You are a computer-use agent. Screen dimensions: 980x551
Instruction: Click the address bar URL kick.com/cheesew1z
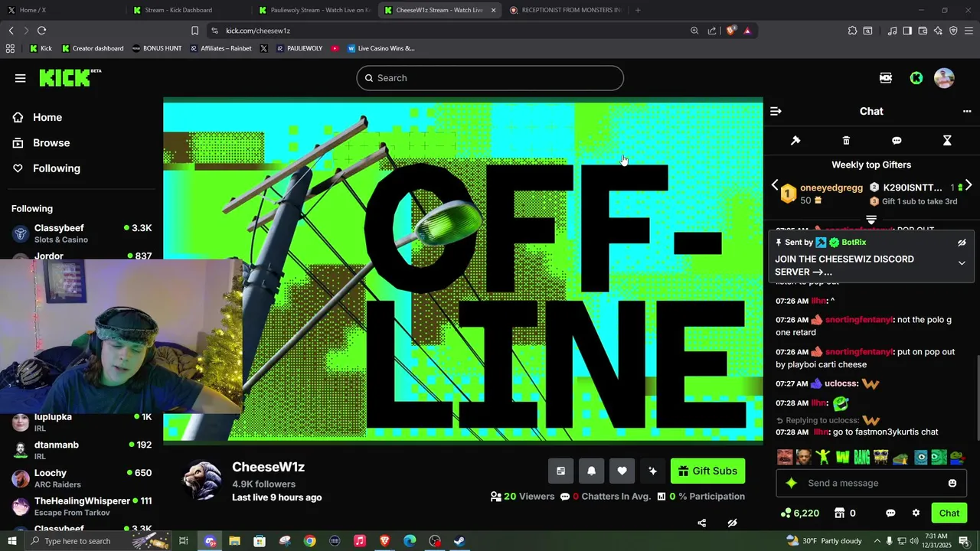(x=258, y=31)
